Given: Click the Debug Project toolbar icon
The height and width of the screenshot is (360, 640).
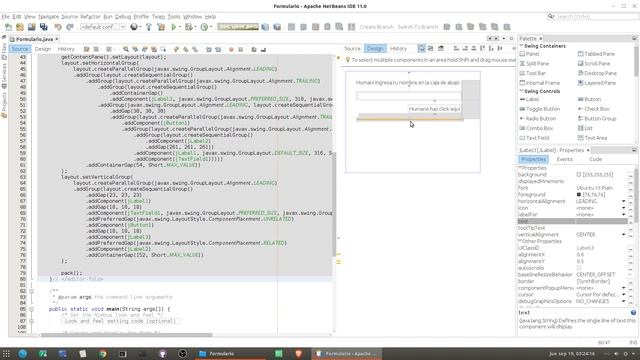Looking at the screenshot, I should coord(188,27).
